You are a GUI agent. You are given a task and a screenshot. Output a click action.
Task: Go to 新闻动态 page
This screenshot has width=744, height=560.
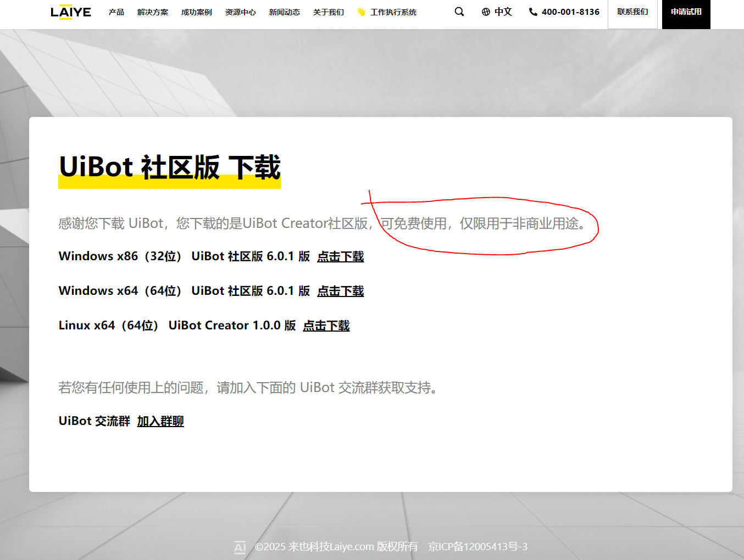coord(284,12)
